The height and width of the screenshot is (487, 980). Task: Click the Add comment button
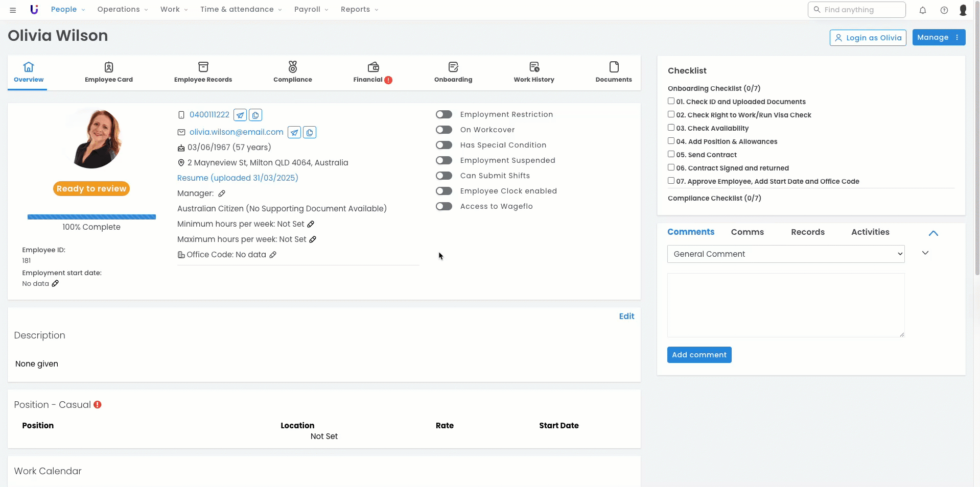coord(698,355)
